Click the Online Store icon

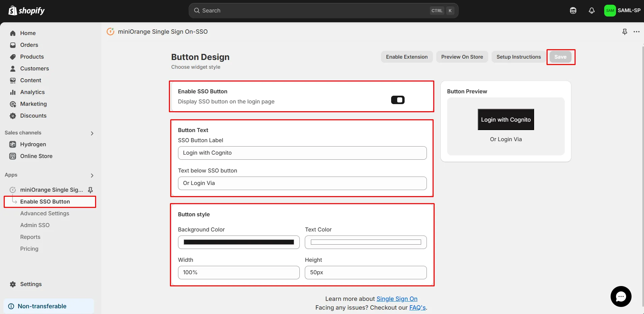(x=13, y=156)
